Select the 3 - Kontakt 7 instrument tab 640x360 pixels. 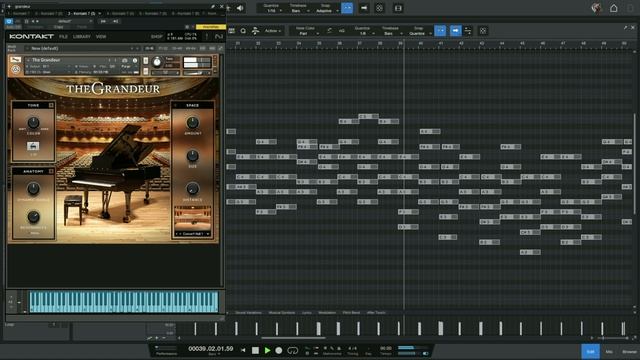pos(82,13)
